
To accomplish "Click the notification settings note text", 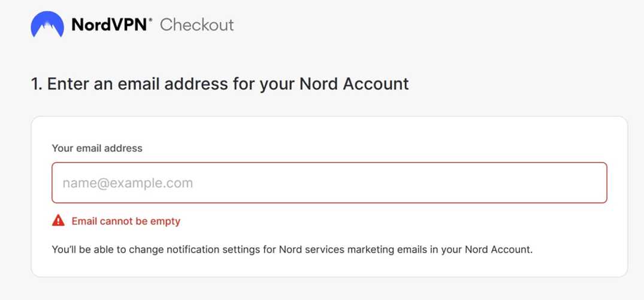I will pyautogui.click(x=292, y=249).
